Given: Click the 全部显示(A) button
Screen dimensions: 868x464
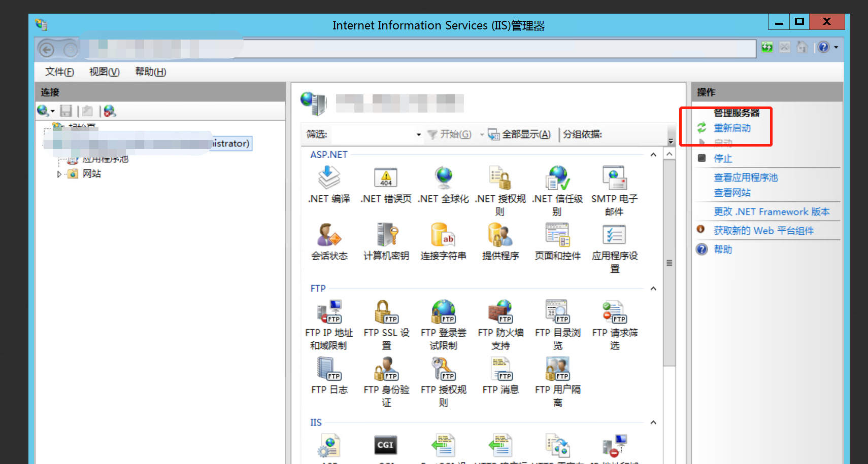Looking at the screenshot, I should (519, 134).
